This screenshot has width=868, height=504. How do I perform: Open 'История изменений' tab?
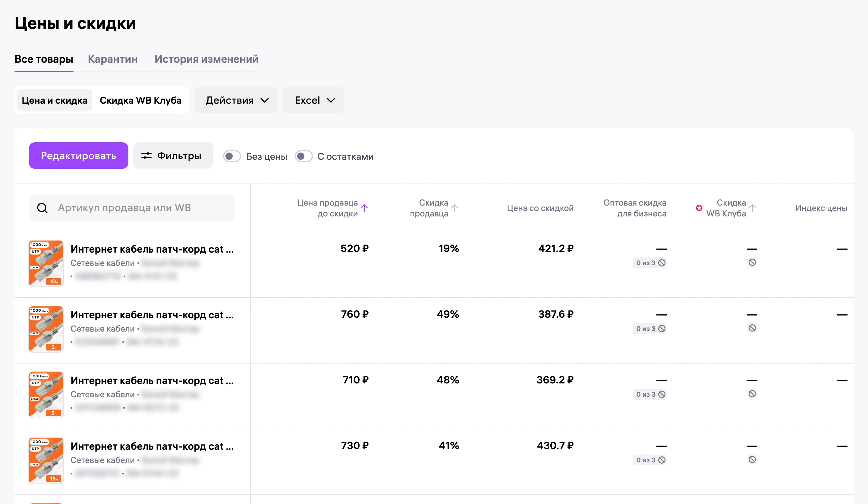[x=206, y=59]
